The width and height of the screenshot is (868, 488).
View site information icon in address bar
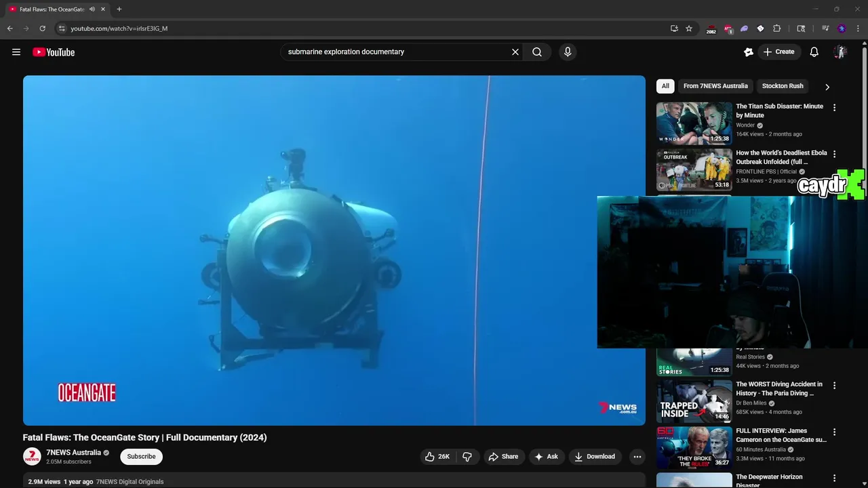[62, 28]
